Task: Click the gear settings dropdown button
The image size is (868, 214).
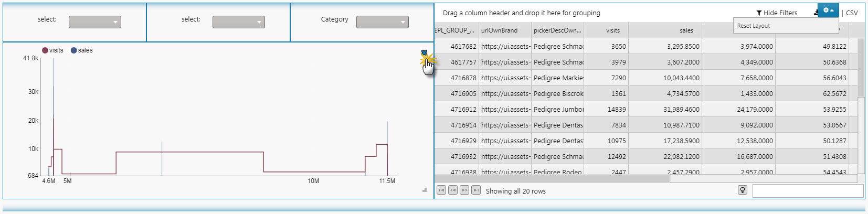Action: [x=828, y=10]
